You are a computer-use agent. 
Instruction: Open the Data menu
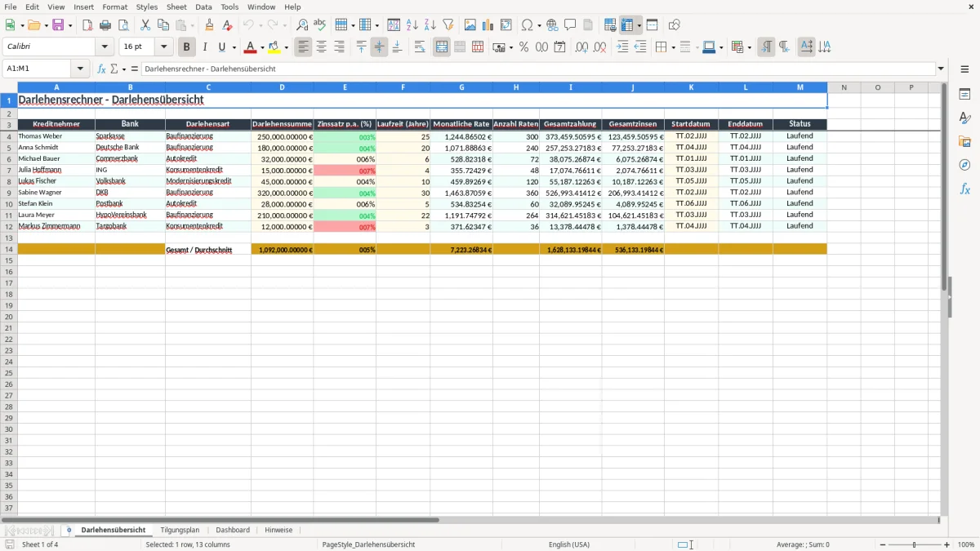(x=203, y=7)
